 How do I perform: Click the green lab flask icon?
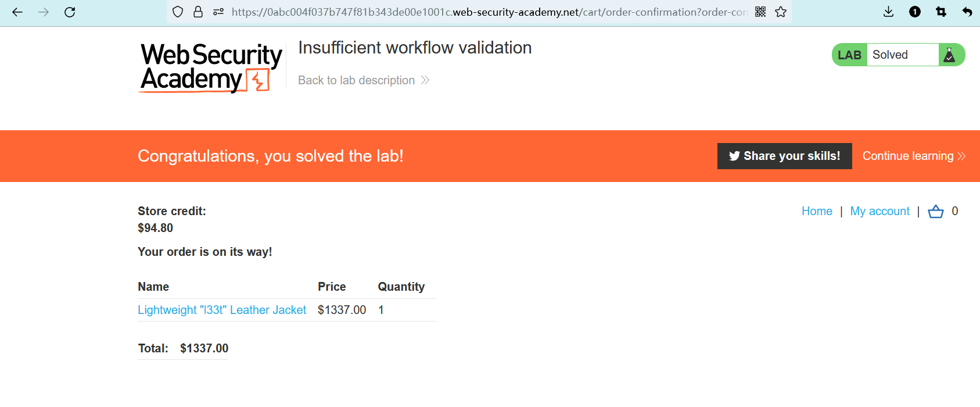click(x=950, y=55)
